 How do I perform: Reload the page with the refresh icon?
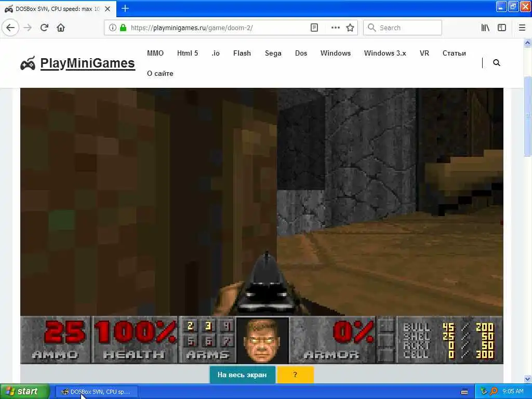click(x=44, y=28)
